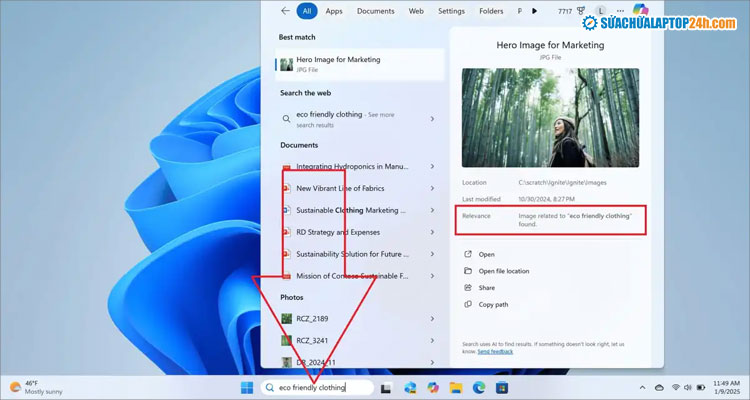The width and height of the screenshot is (750, 400).
Task: Click the volume speaker tray icon
Action: pyautogui.click(x=688, y=388)
